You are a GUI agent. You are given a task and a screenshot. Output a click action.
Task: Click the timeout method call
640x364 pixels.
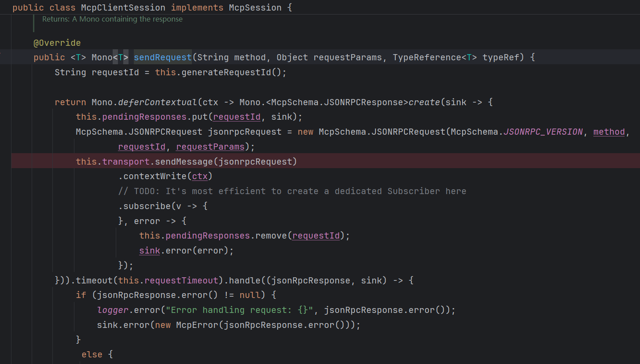[x=94, y=280]
